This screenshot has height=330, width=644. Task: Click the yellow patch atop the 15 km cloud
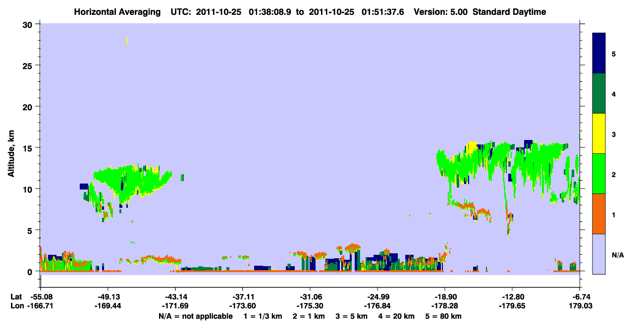pos(472,146)
